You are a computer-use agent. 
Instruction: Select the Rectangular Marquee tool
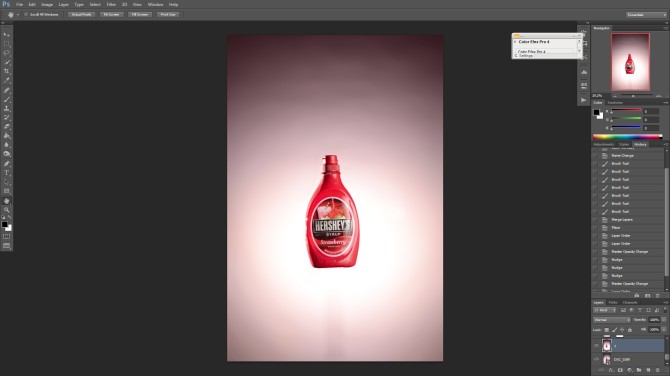point(6,44)
